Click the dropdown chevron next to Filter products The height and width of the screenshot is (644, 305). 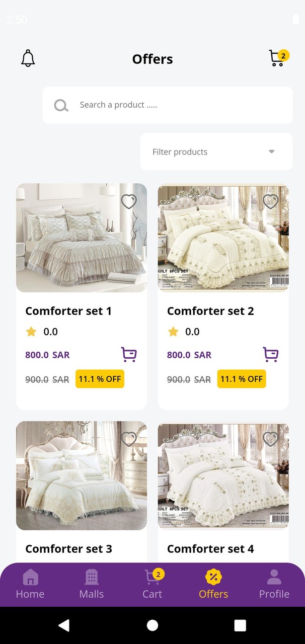coord(271,151)
